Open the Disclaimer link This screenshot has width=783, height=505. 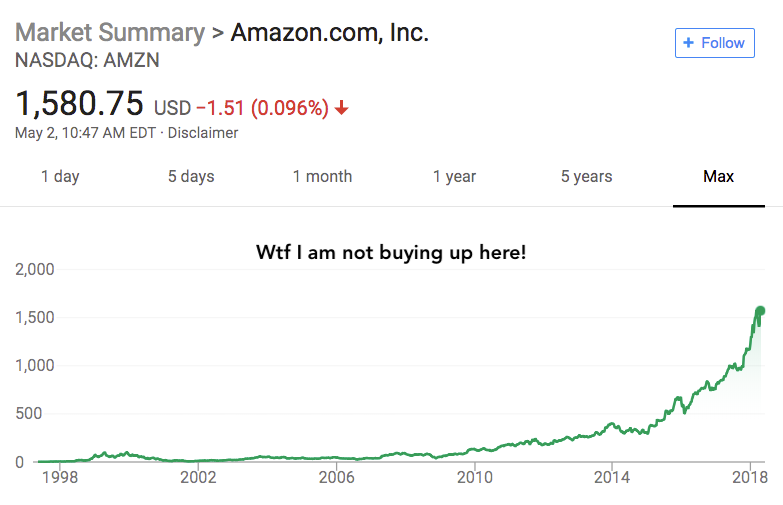coord(203,133)
